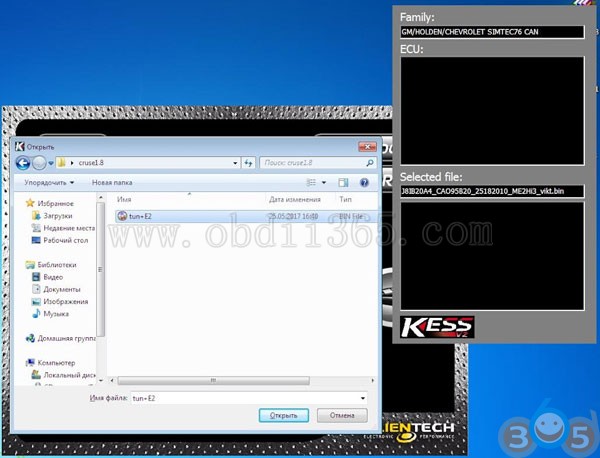This screenshot has width=600, height=458.
Task: Open the Упорядочить menu
Action: (x=49, y=183)
